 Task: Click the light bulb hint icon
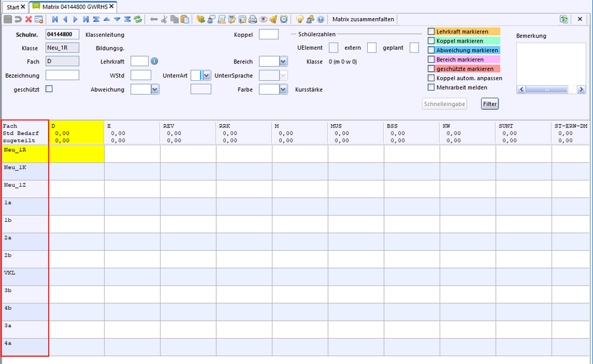click(300, 19)
